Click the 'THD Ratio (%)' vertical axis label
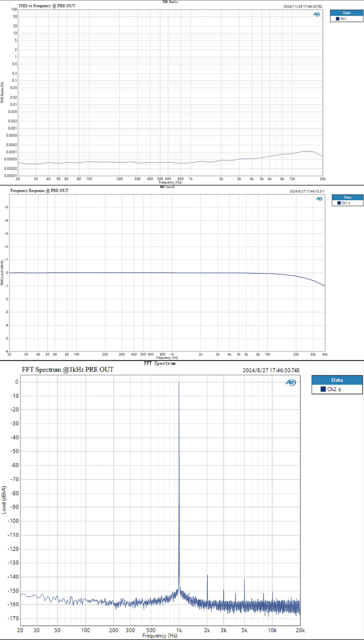Screen dimensions: 364x640 [2, 92]
